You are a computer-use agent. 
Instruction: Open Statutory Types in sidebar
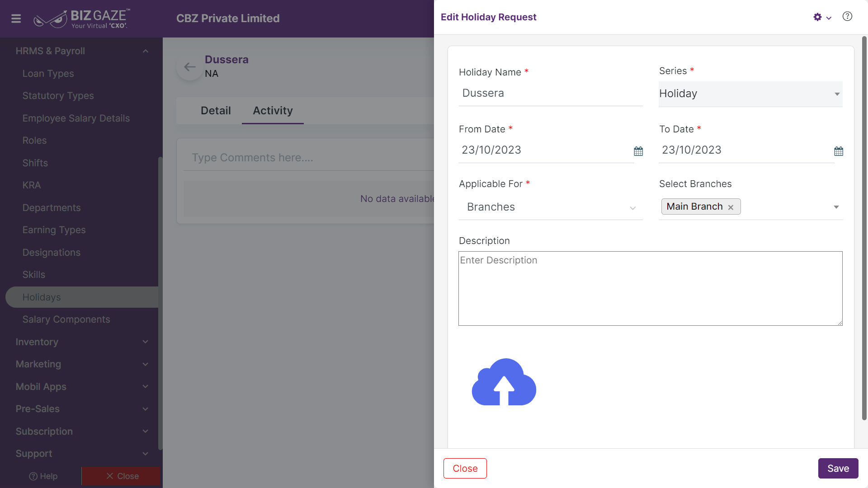[58, 96]
